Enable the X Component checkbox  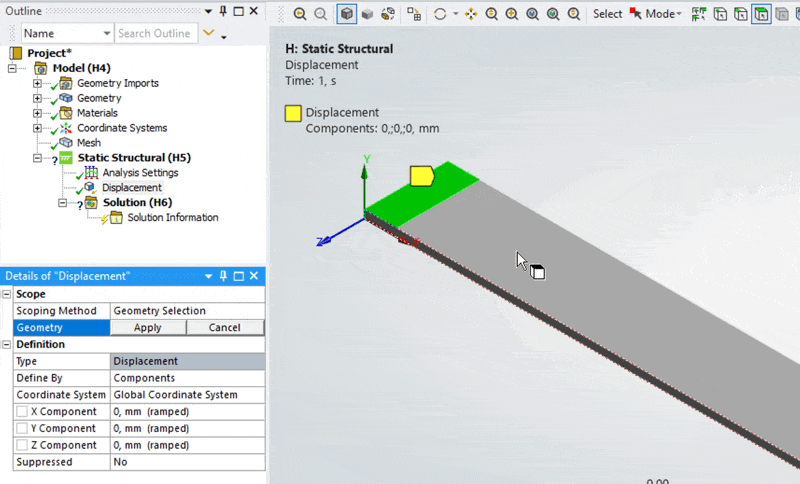22,412
